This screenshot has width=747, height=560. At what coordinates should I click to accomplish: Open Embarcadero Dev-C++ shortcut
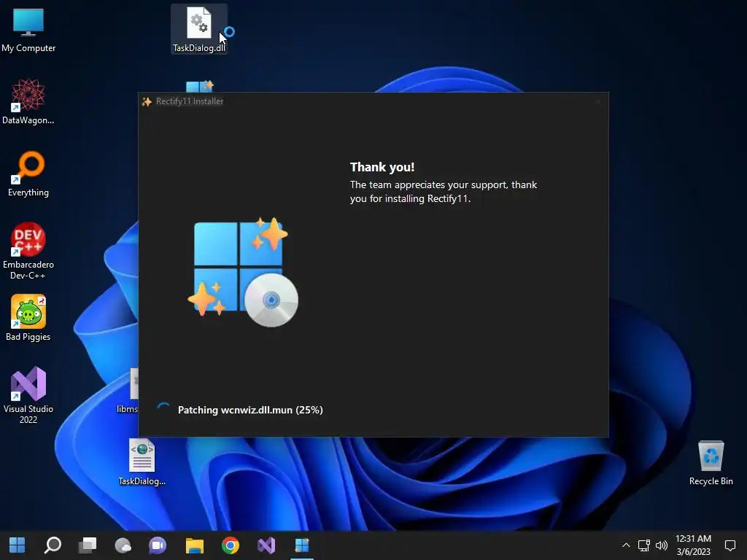[x=28, y=251]
